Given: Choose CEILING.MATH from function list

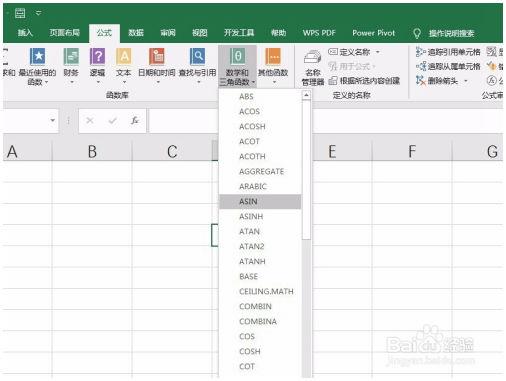Looking at the screenshot, I should click(260, 292).
